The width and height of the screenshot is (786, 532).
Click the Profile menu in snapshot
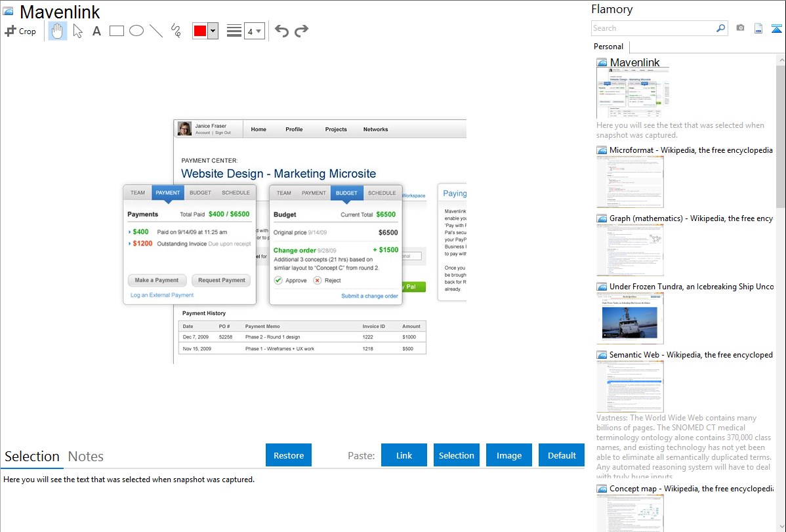294,129
